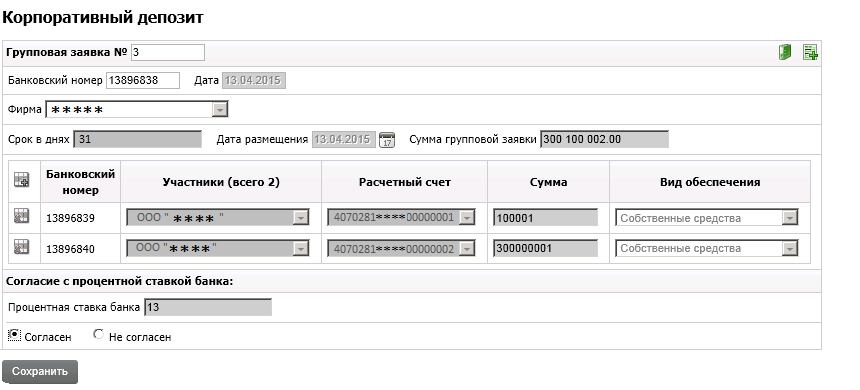Click the Сохранить button
860x390 pixels.
(40, 371)
